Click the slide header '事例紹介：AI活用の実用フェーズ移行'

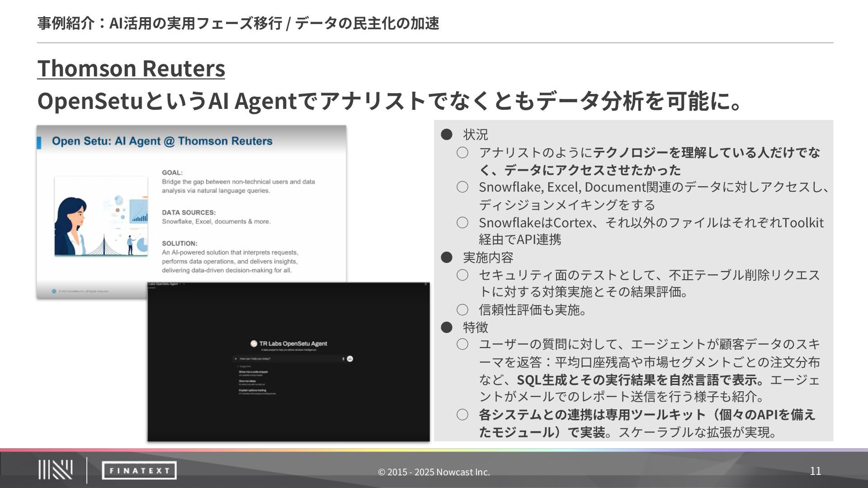(160, 23)
